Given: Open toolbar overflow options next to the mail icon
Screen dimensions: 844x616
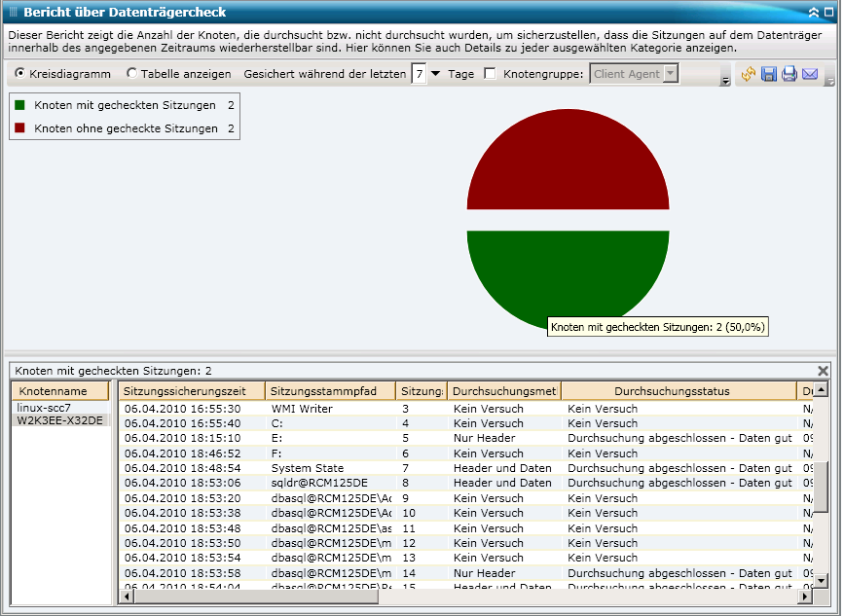Looking at the screenshot, I should [x=829, y=81].
